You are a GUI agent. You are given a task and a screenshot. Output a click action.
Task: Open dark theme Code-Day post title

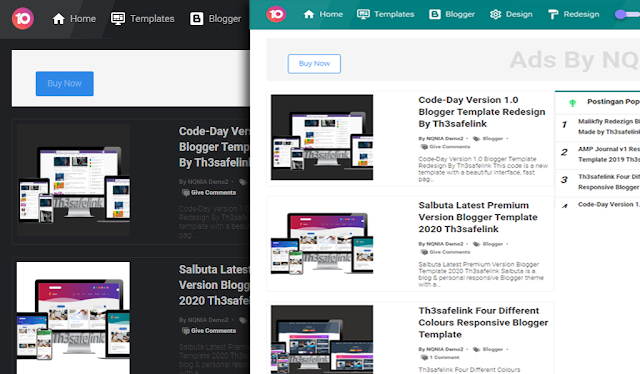[214, 147]
